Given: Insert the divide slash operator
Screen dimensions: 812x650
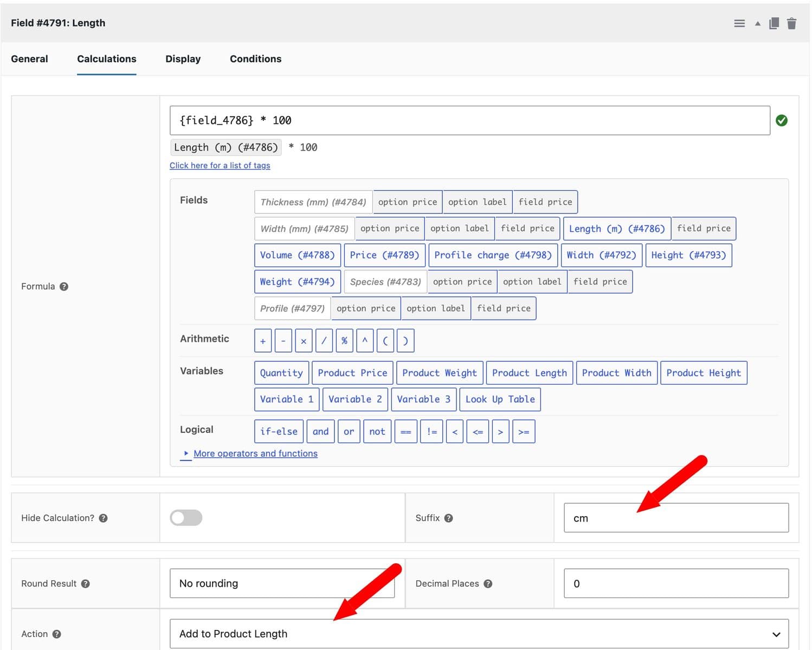Looking at the screenshot, I should point(324,341).
